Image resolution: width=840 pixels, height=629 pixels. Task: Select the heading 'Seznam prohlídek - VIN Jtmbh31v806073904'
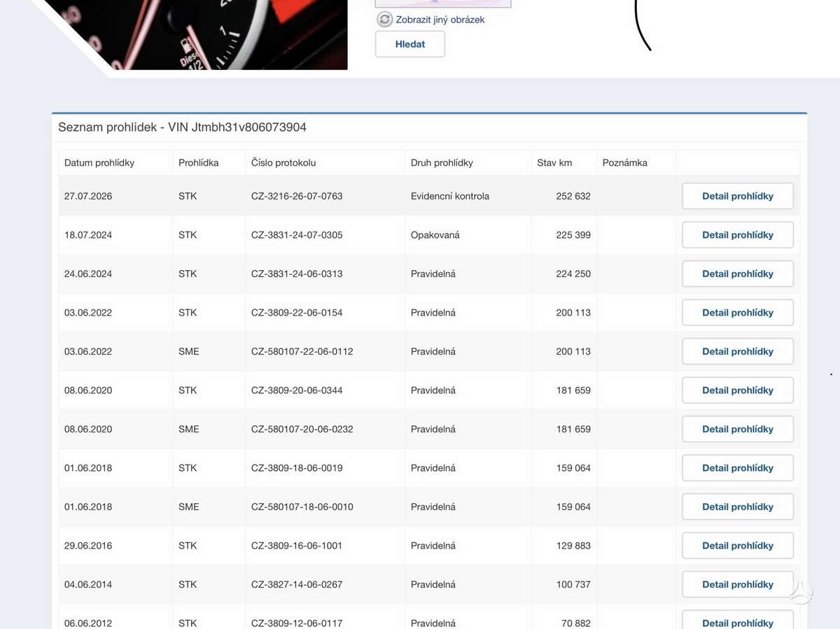pos(182,127)
